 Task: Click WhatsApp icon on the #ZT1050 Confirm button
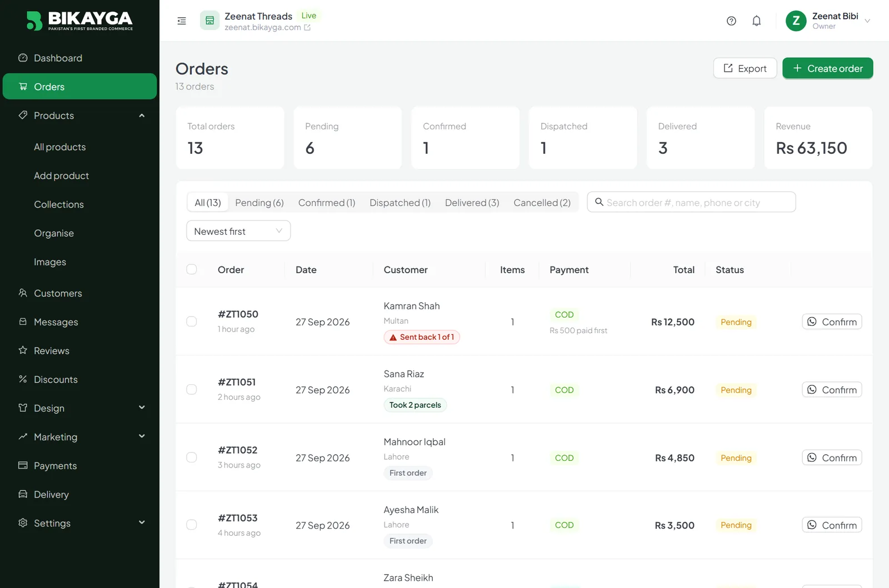coord(812,321)
